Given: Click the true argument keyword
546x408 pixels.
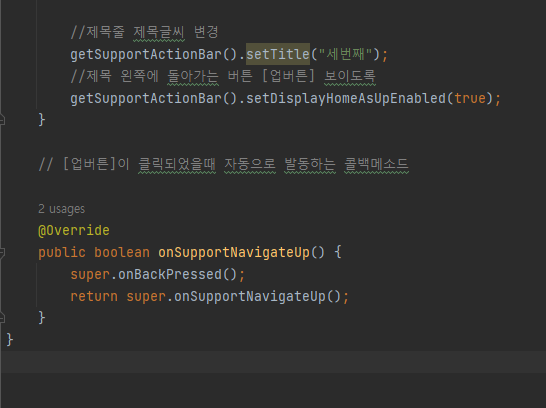Looking at the screenshot, I should tap(470, 99).
